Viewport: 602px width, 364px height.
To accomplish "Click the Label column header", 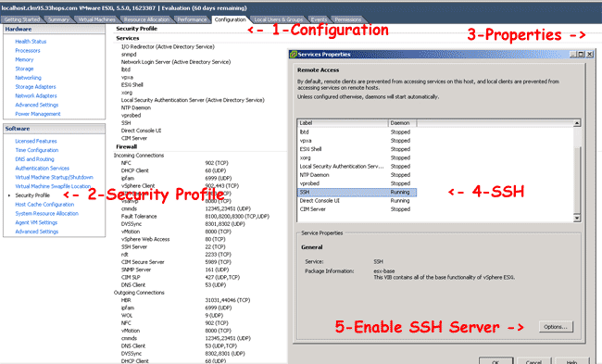I will click(x=343, y=123).
